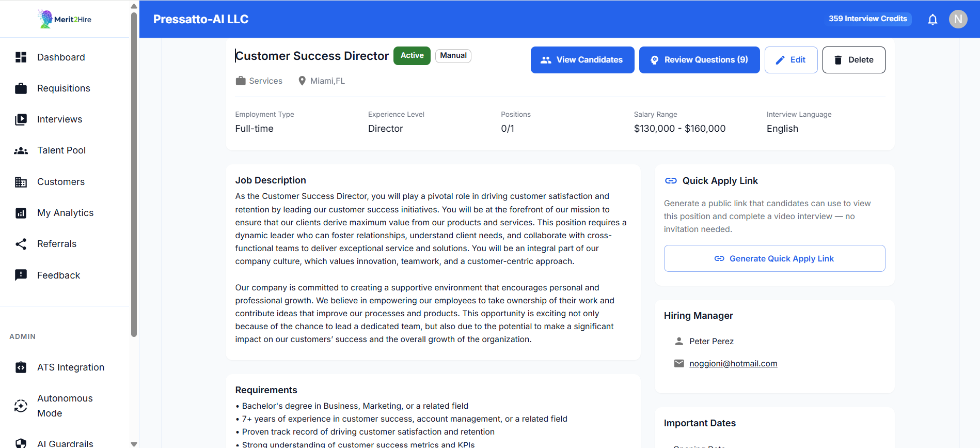Viewport: 980px width, 448px height.
Task: Select Autonomous Mode in admin menu
Action: click(x=65, y=406)
